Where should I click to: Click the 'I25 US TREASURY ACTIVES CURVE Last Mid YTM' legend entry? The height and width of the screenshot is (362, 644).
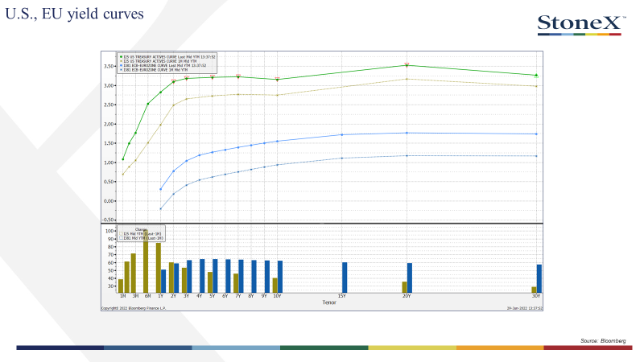[169, 57]
